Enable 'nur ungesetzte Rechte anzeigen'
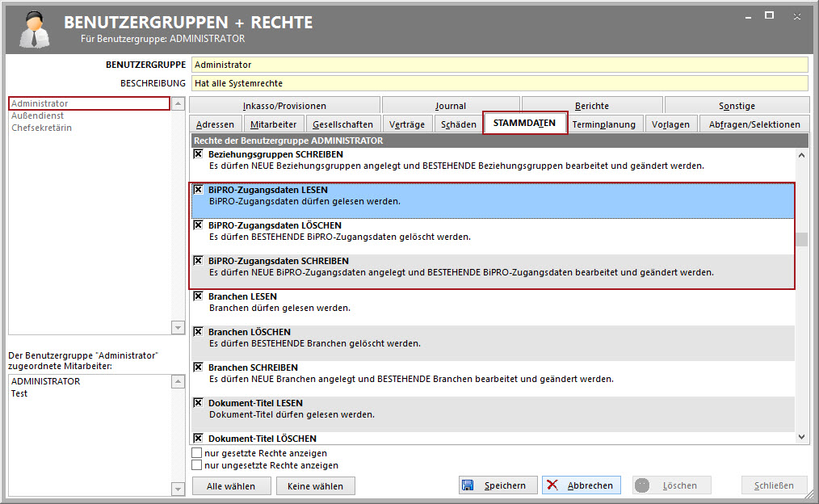Viewport: 819px width, 504px height. coord(197,465)
